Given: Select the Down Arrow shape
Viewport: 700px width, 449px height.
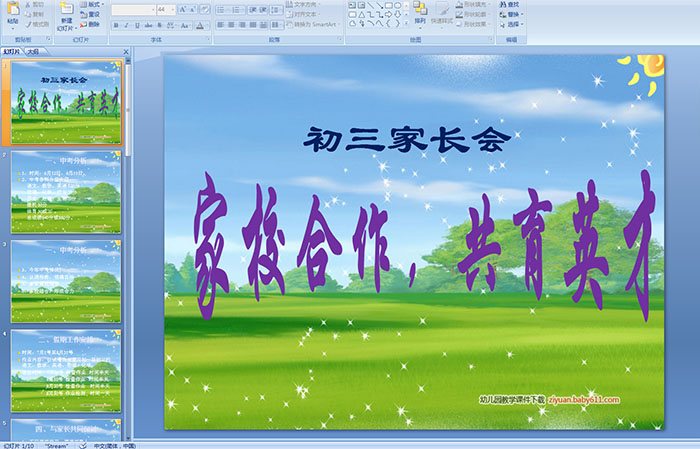Looking at the screenshot, I should 397,14.
